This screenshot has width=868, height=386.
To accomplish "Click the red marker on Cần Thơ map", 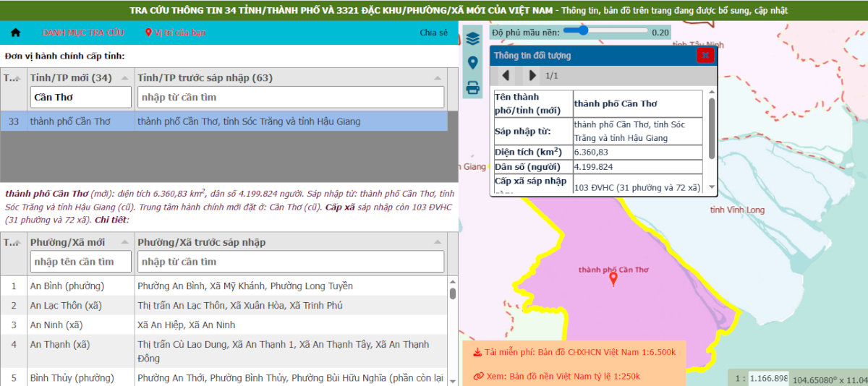I will (x=613, y=279).
